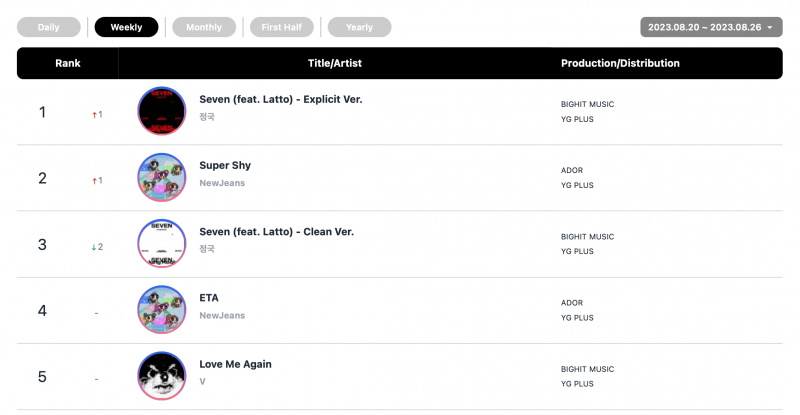The height and width of the screenshot is (415, 800).
Task: Click the red up-arrow on rank 1
Action: (x=94, y=115)
